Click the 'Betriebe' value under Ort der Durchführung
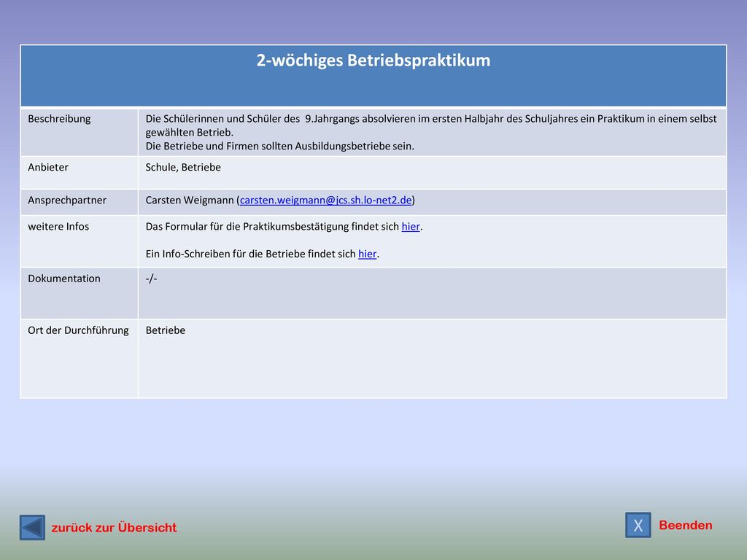Screen dimensions: 747x560 point(166,330)
